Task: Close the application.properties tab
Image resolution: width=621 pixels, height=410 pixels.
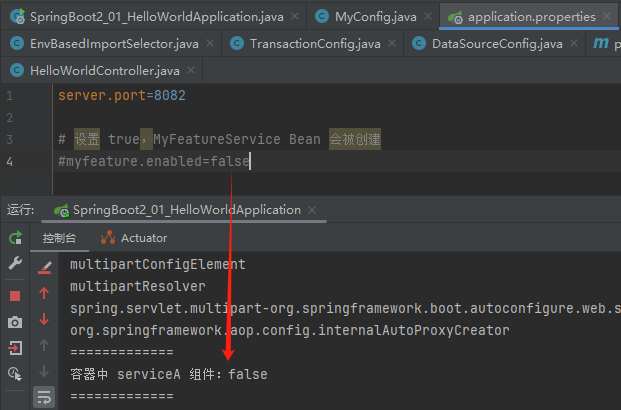Action: (x=607, y=16)
